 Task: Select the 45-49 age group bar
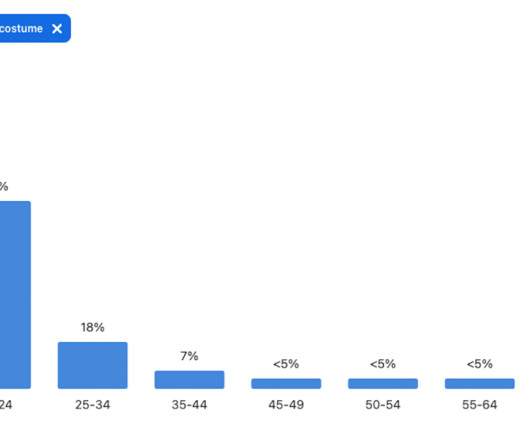pyautogui.click(x=286, y=384)
